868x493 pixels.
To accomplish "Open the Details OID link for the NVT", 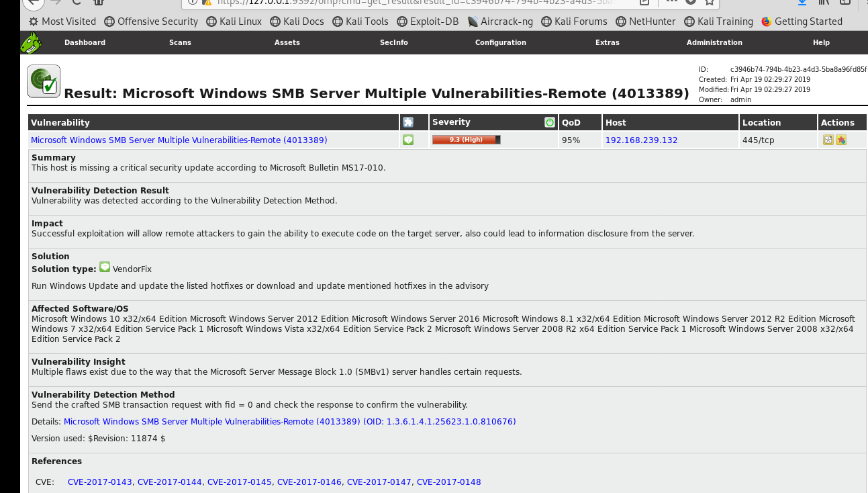I will click(x=289, y=422).
